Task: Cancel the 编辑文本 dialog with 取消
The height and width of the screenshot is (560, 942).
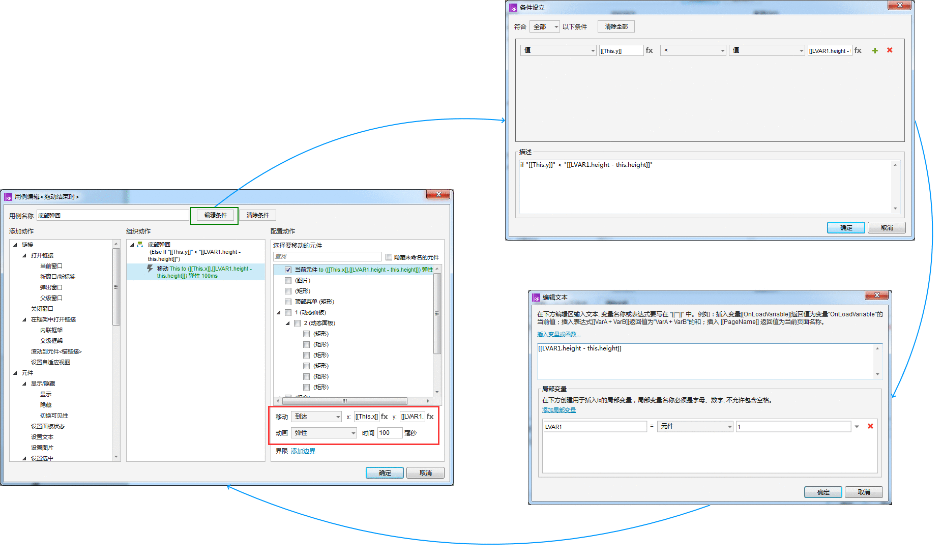Action: click(x=864, y=492)
